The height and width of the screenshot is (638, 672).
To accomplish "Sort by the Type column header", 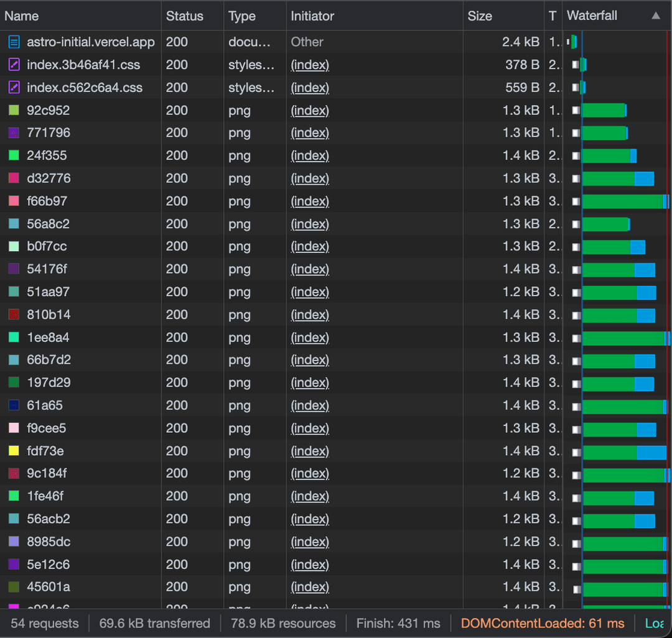I will pos(242,16).
